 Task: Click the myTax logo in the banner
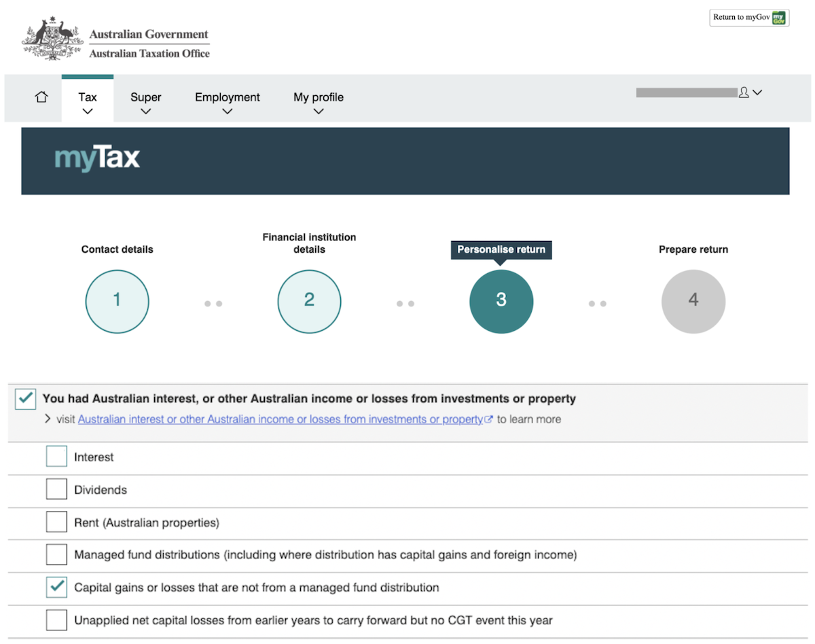[x=96, y=158]
